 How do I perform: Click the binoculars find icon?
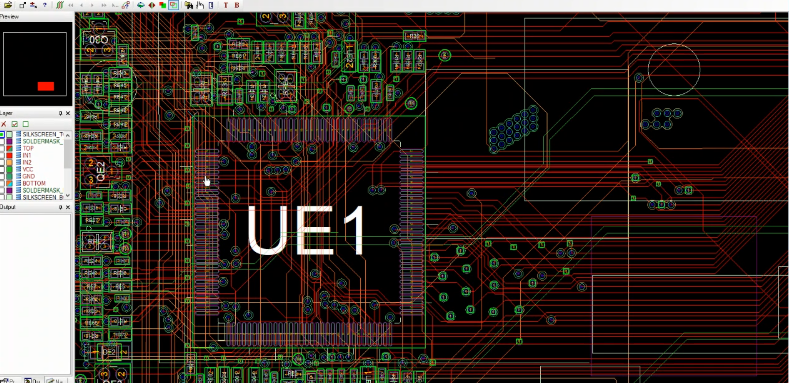pyautogui.click(x=189, y=5)
